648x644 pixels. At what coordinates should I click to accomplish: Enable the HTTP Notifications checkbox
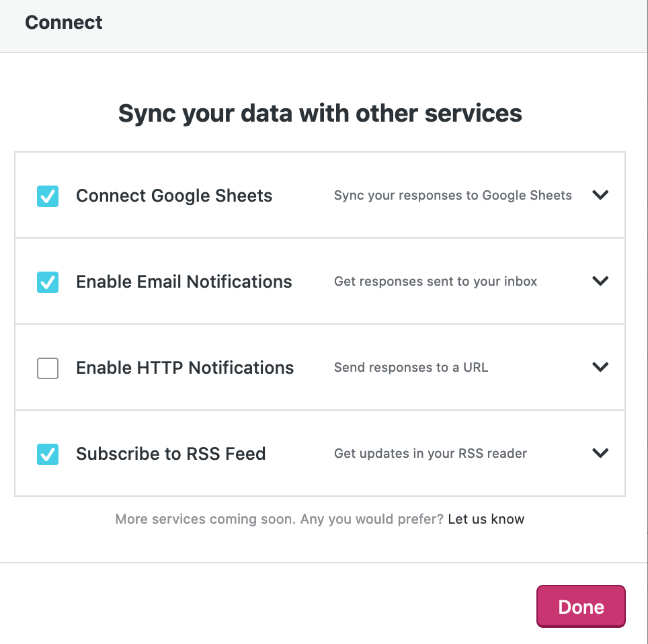48,368
